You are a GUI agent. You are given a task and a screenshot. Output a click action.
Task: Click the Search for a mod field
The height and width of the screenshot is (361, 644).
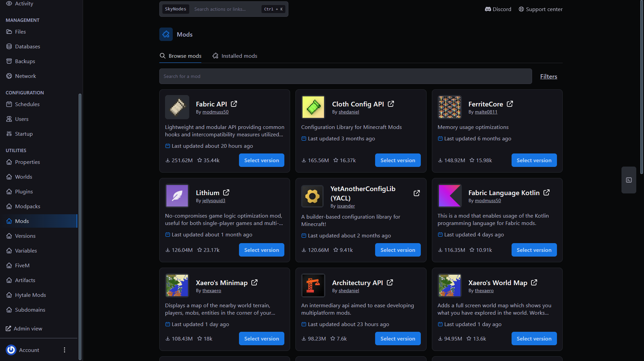coord(346,76)
